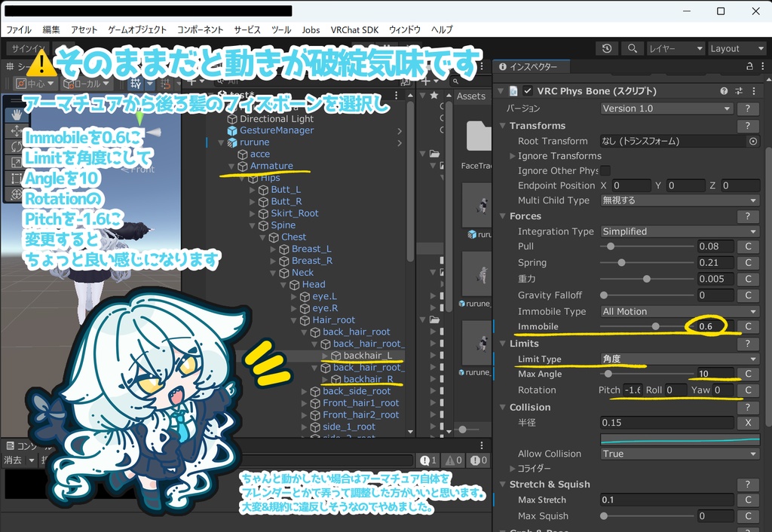
Task: Click the X button beside the 半径 field
Action: [748, 423]
